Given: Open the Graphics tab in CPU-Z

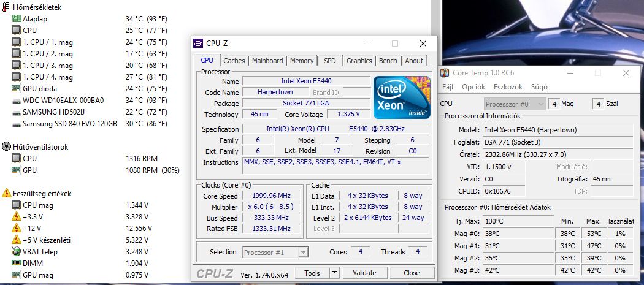Looking at the screenshot, I should (x=359, y=61).
